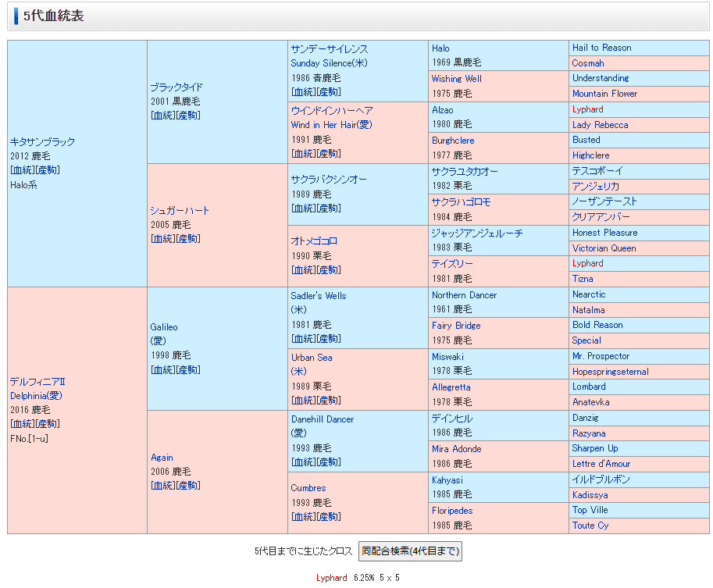Open red Lyphard link above Lady Rebecca

tap(588, 109)
